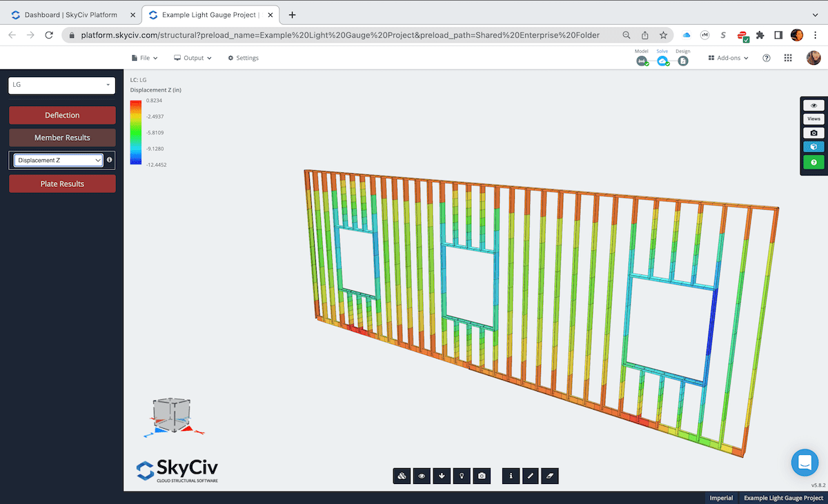
Task: Click the Model icon in the top toolbar
Action: coord(642,61)
